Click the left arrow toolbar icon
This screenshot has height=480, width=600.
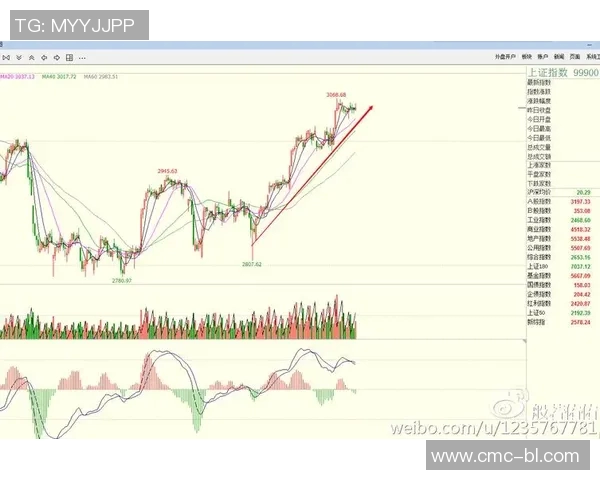[x=44, y=57]
